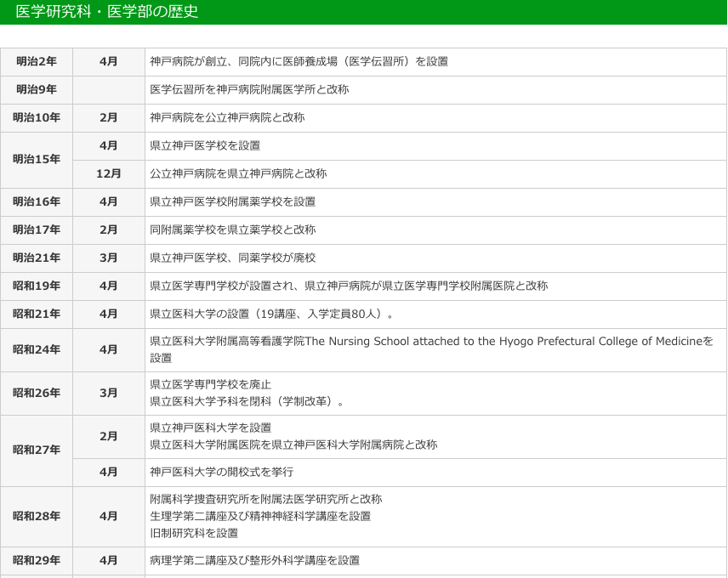Select the 昭和26年 year cell
Image resolution: width=728 pixels, height=578 pixels.
click(37, 394)
